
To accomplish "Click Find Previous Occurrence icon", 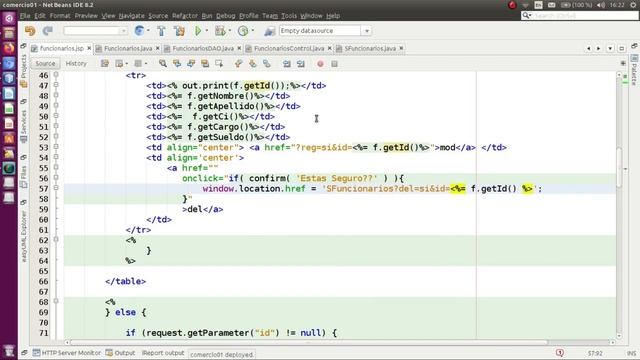I will [177, 64].
